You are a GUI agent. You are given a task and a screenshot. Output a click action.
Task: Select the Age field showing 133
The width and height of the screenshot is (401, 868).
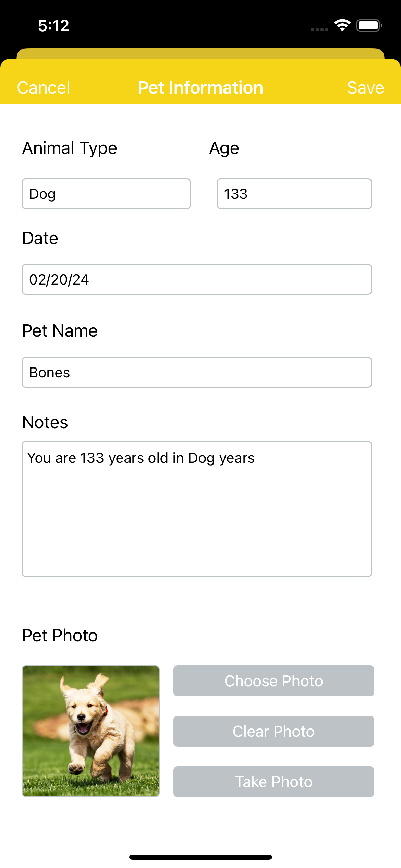pos(294,194)
